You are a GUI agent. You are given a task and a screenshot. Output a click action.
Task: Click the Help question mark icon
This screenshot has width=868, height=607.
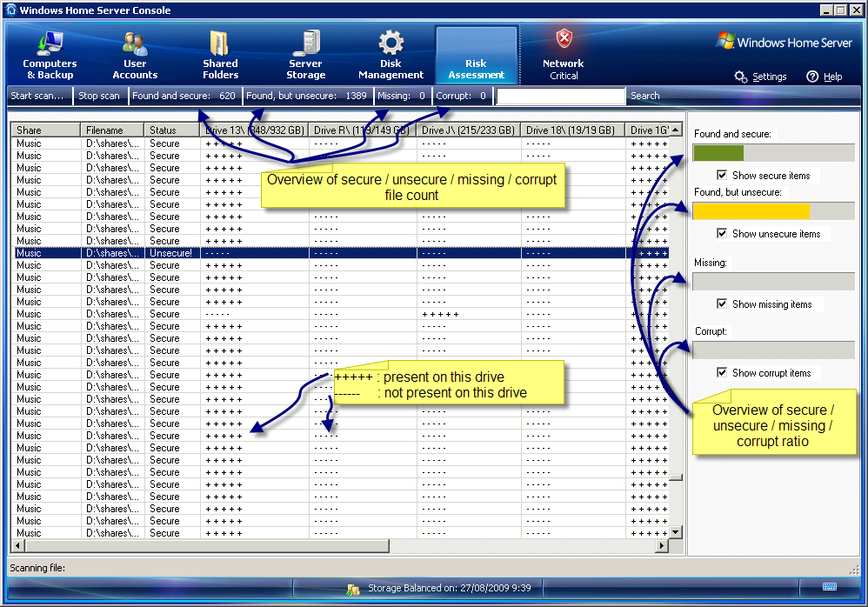click(812, 77)
